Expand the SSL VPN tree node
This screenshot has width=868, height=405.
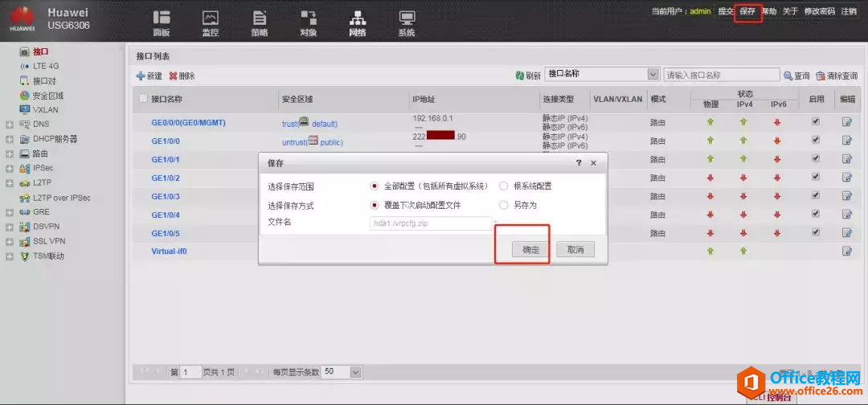10,242
